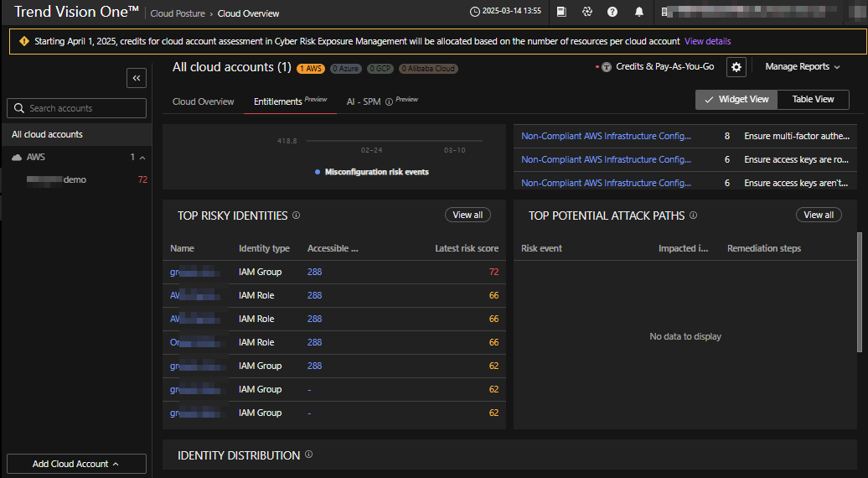The image size is (868, 478).
Task: Open the settings gear icon
Action: [736, 67]
